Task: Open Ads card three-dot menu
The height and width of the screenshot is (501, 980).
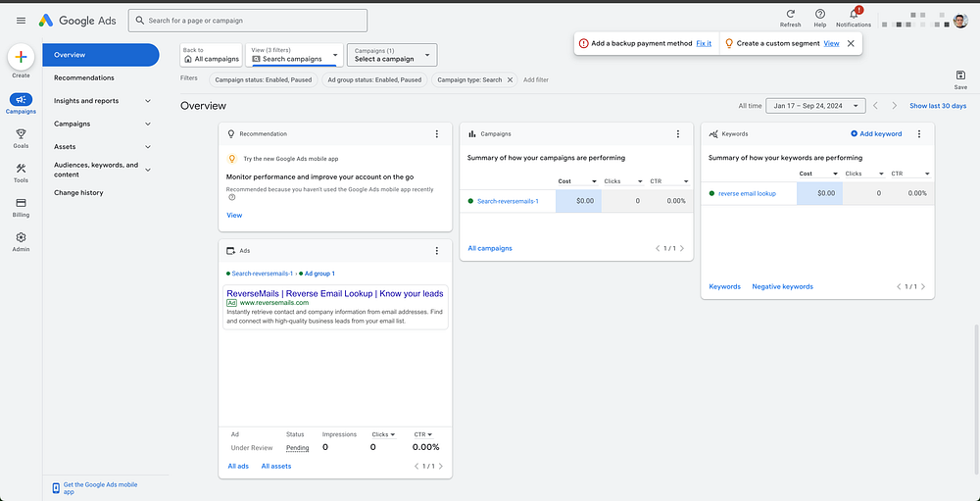Action: click(436, 250)
